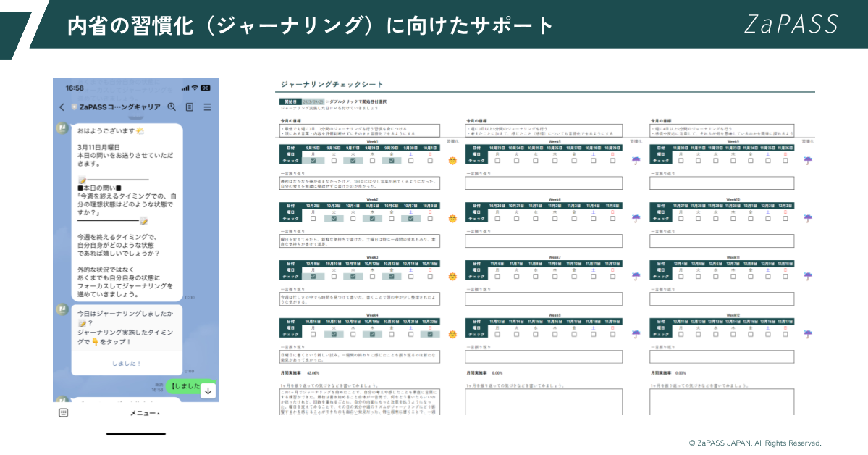Screen dimensions: 868x455
Task: Click the first month's 今月の目標 goal box
Action: 360,131
